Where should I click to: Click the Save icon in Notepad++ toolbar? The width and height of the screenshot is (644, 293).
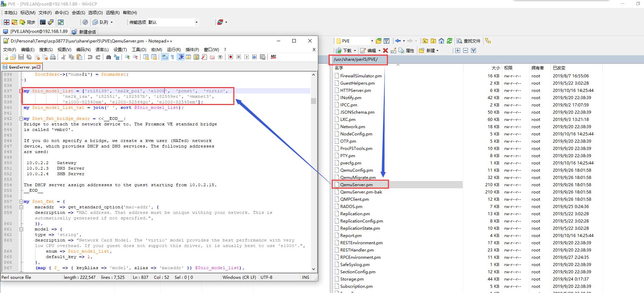[x=21, y=57]
